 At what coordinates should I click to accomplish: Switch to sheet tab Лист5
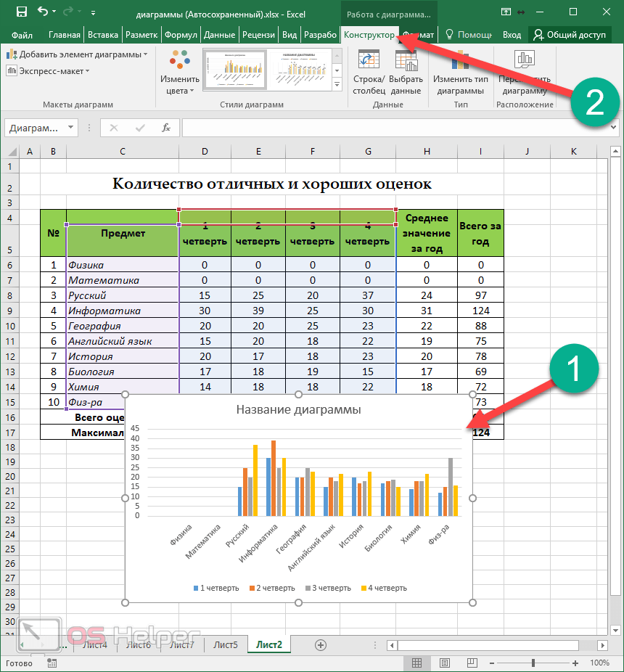tap(225, 644)
